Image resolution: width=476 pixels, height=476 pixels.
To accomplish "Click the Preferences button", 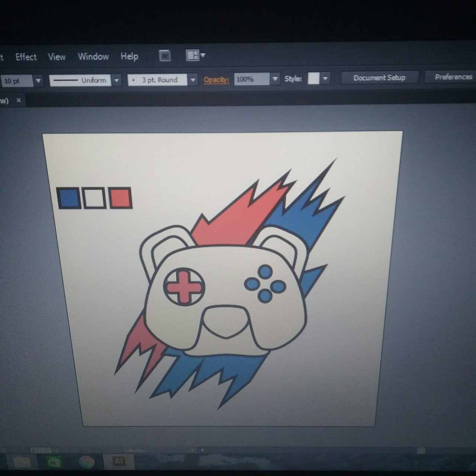I will coord(452,77).
